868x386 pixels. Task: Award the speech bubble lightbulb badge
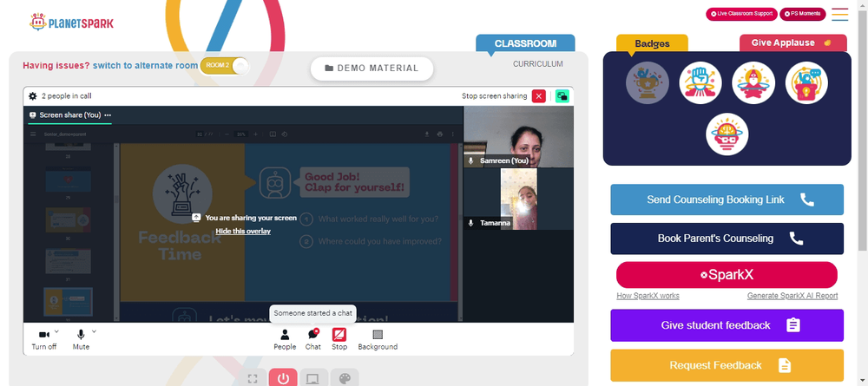pyautogui.click(x=806, y=83)
